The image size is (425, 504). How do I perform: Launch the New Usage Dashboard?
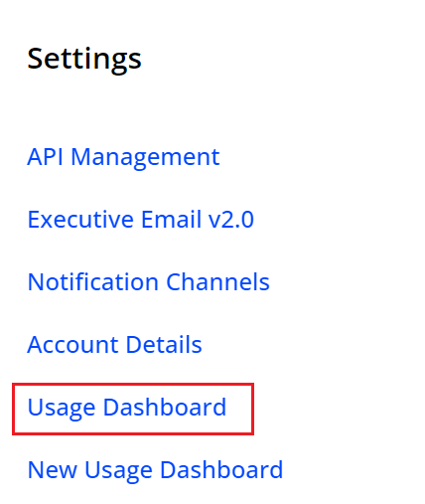155,470
